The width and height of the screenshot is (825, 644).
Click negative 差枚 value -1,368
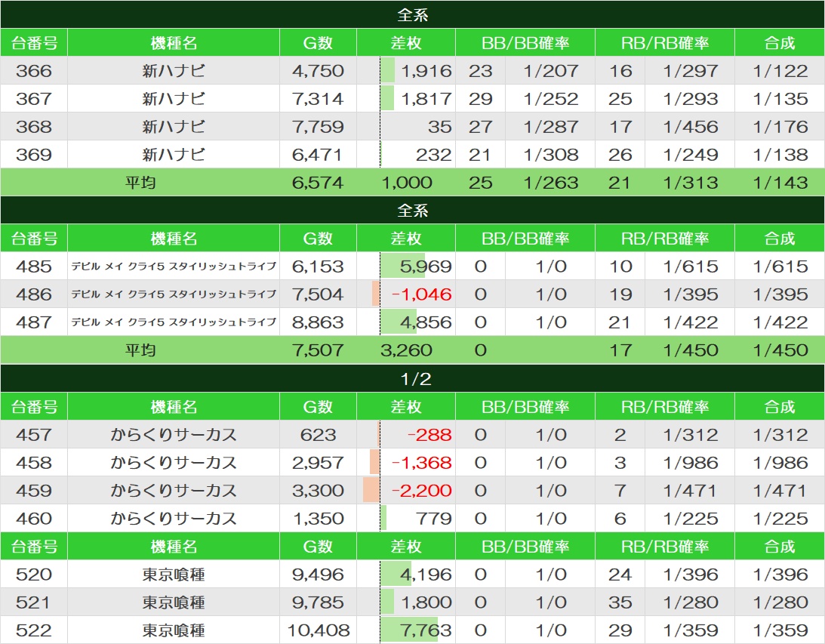(x=421, y=463)
